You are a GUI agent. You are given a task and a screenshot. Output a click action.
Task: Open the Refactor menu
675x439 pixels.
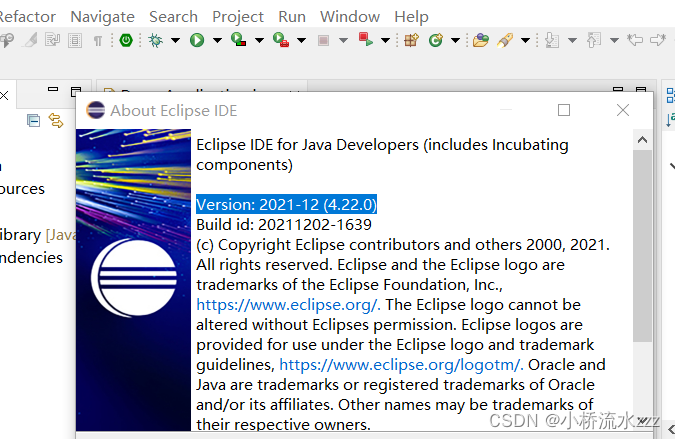(x=27, y=17)
